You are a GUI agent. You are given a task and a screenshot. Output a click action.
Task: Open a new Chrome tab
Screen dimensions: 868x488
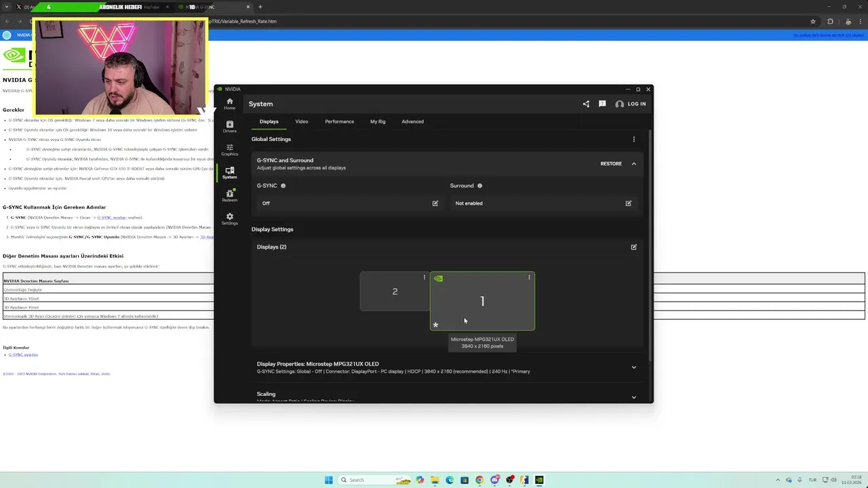click(260, 7)
